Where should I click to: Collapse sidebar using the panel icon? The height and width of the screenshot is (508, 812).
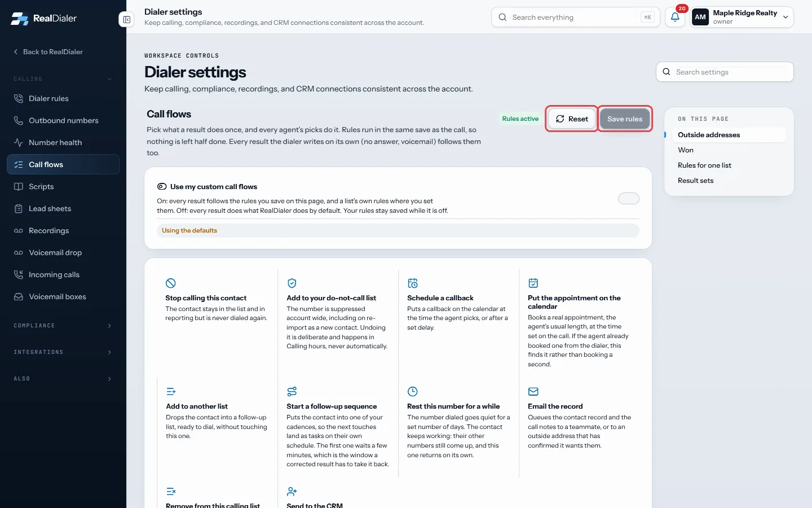click(x=126, y=19)
